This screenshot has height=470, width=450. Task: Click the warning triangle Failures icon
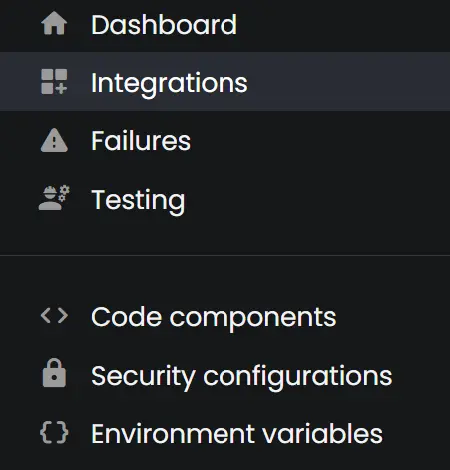[x=54, y=140]
